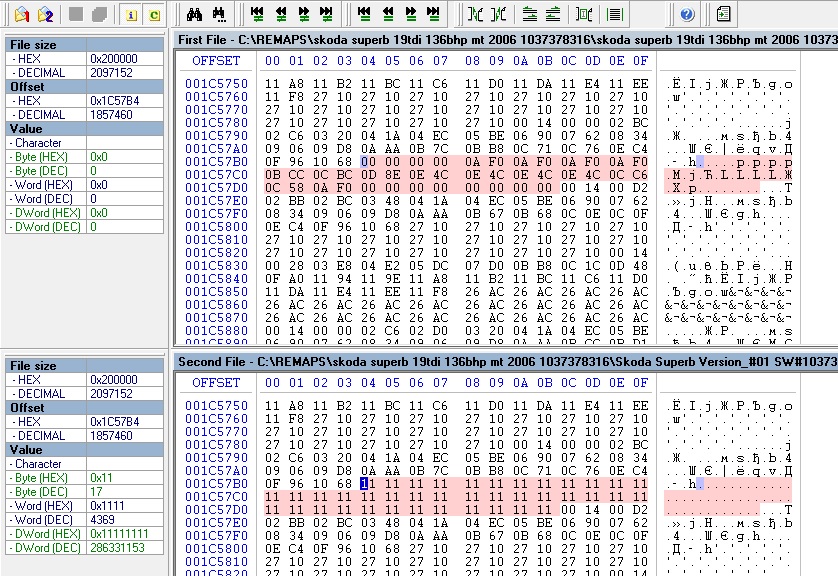Click the lines icon with green marks on top
Screen dimensions: 838x576
530,14
